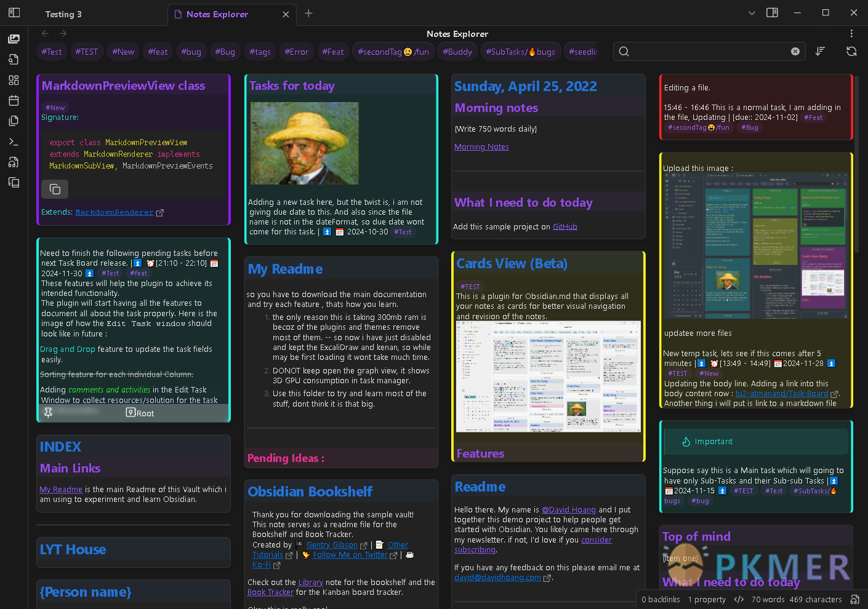The image size is (868, 609).
Task: Toggle source mode code icon in status bar
Action: 739,599
